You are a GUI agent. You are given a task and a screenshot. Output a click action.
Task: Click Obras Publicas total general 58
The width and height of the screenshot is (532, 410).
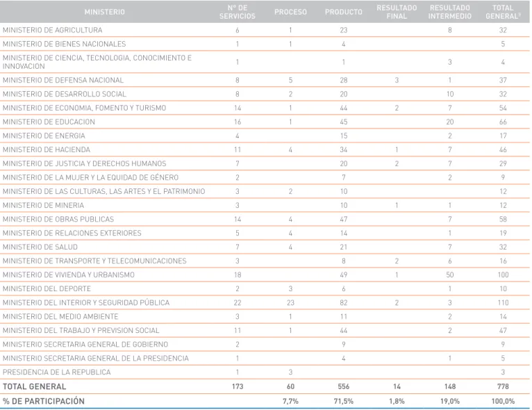pyautogui.click(x=503, y=220)
